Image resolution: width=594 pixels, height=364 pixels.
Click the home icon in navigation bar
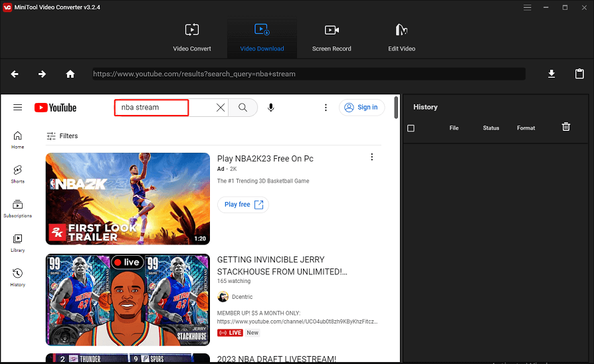[70, 74]
